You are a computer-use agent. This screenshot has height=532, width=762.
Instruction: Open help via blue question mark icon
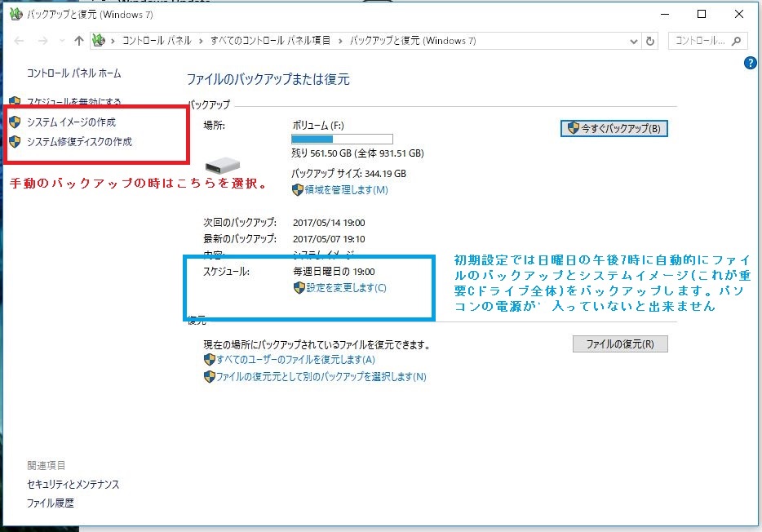coord(751,63)
